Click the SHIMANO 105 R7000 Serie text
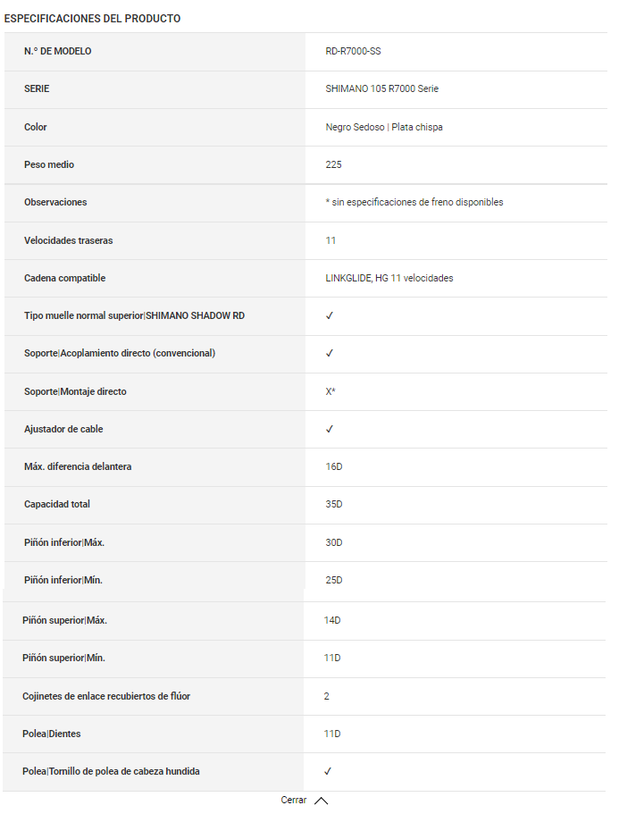The height and width of the screenshot is (839, 644). [381, 89]
